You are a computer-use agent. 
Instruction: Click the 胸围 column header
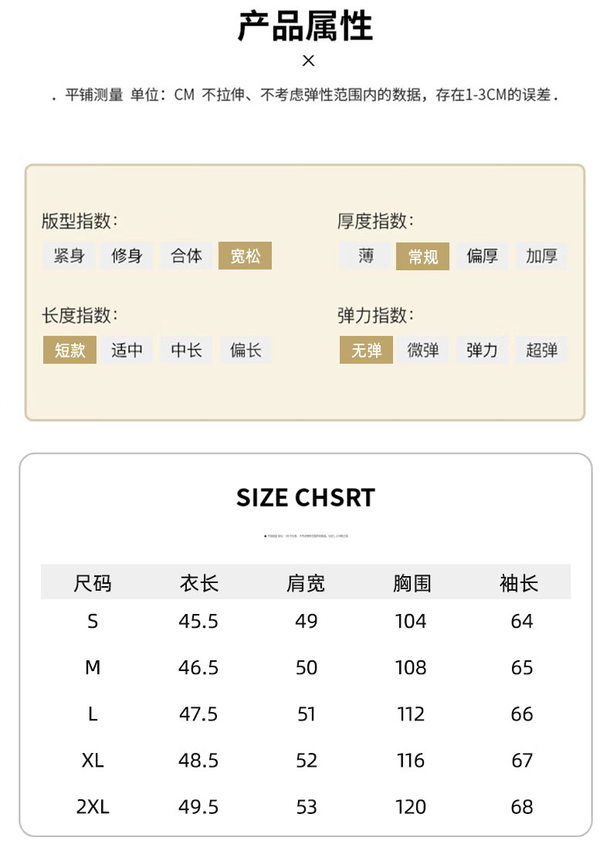pos(412,583)
